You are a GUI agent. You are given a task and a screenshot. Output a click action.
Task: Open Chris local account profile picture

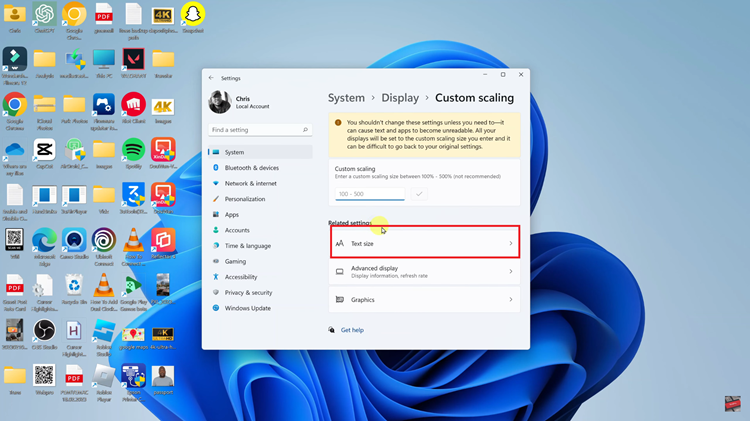(x=220, y=102)
